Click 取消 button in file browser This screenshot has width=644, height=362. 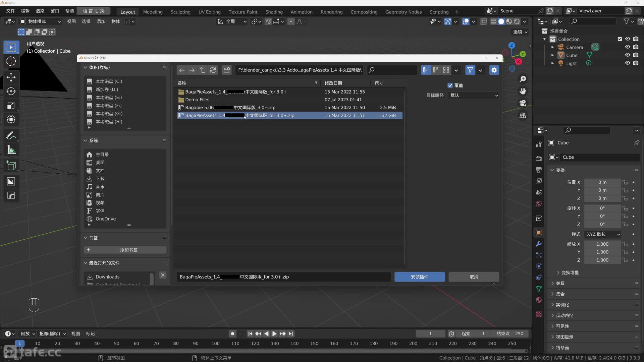(474, 276)
